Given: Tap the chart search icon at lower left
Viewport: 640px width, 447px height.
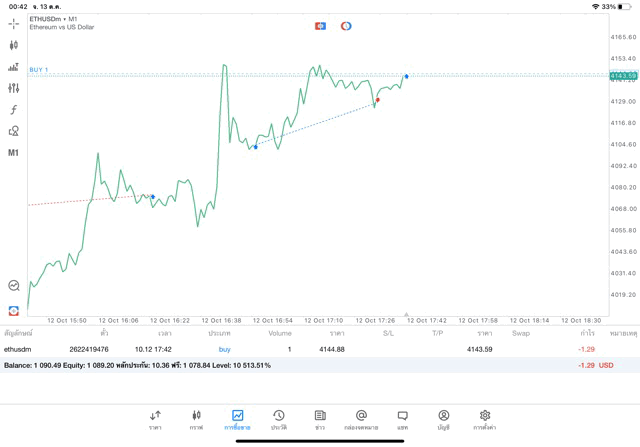Looking at the screenshot, I should click(14, 286).
